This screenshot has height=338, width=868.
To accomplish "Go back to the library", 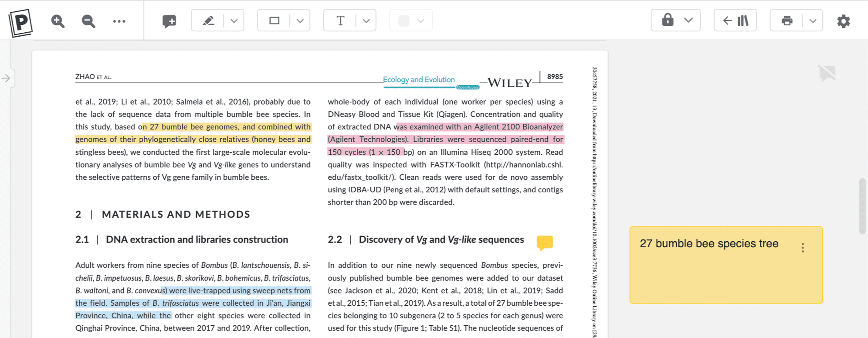I will 735,20.
